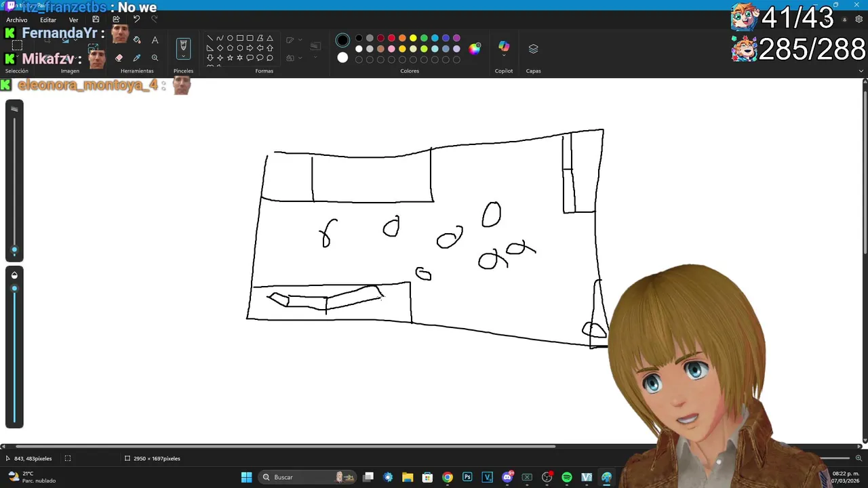Open OBS Studio from the taskbar

pos(547,477)
